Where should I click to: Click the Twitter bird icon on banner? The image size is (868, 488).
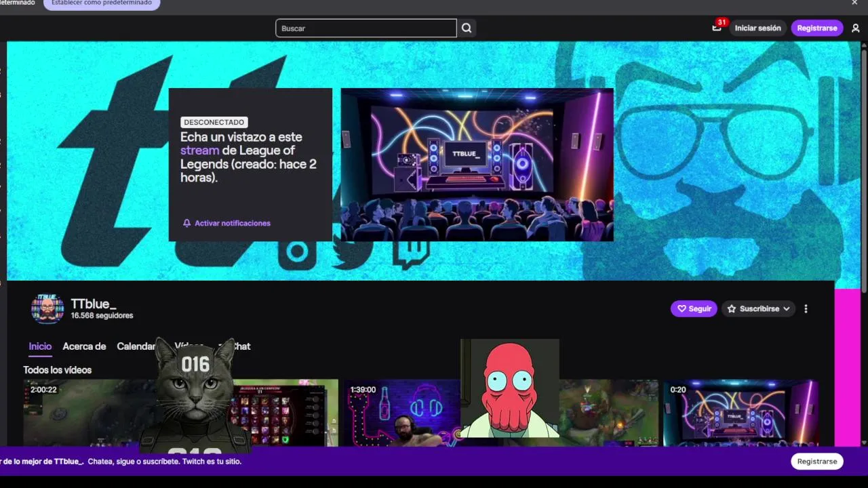click(x=353, y=252)
